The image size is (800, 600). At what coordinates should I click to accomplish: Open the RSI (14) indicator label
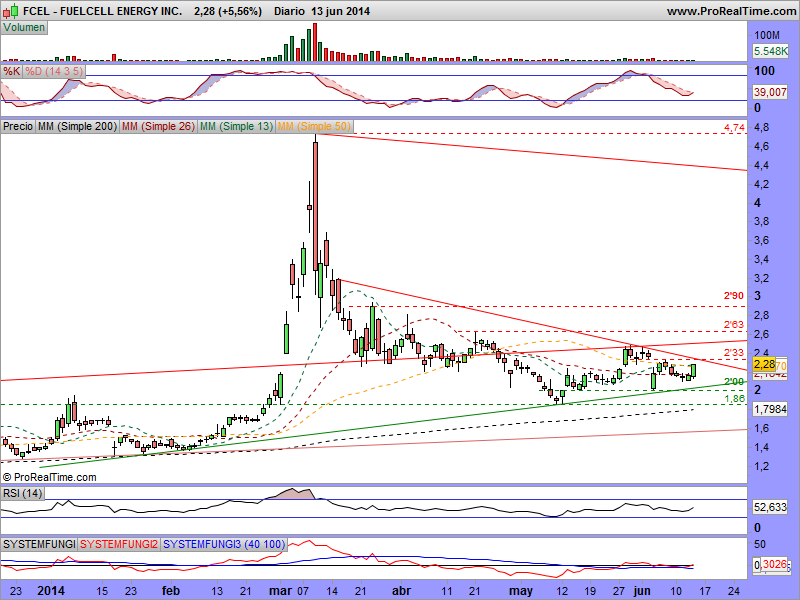(22, 493)
